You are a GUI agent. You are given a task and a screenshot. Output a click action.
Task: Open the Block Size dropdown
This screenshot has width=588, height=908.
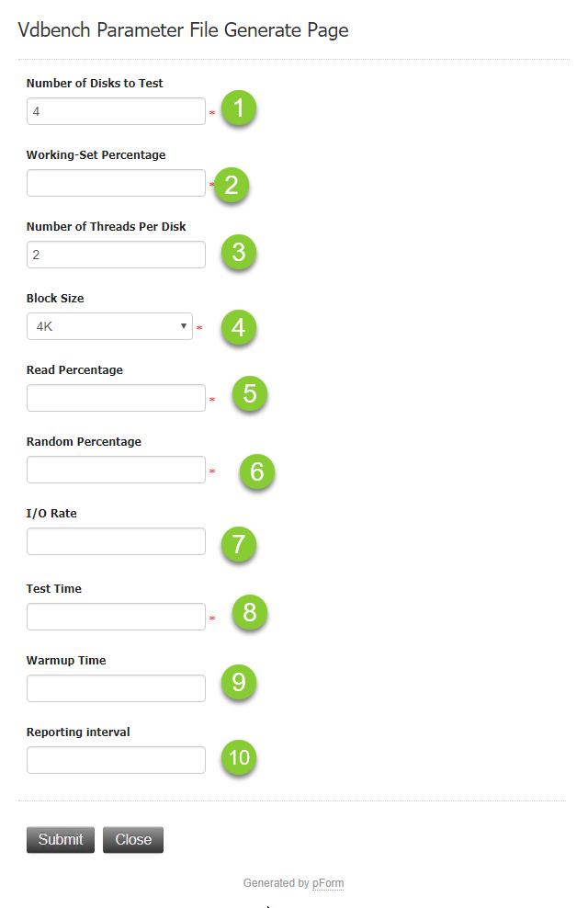[x=109, y=326]
